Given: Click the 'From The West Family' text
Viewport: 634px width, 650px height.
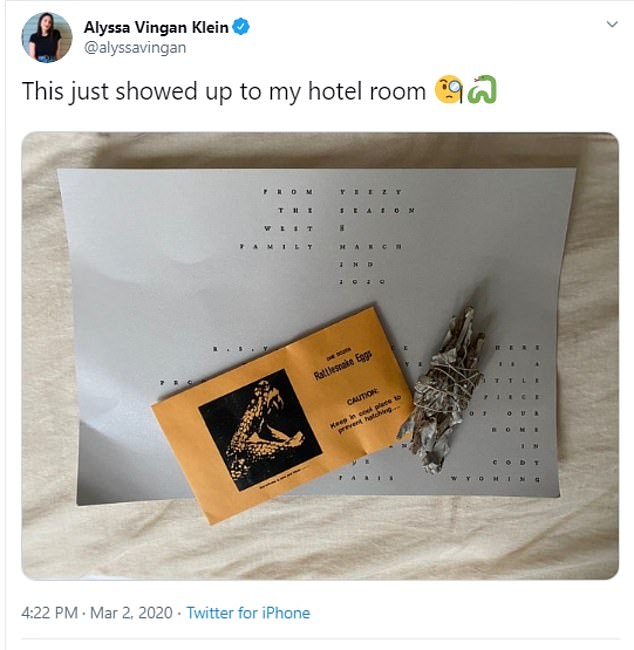Looking at the screenshot, I should [277, 219].
